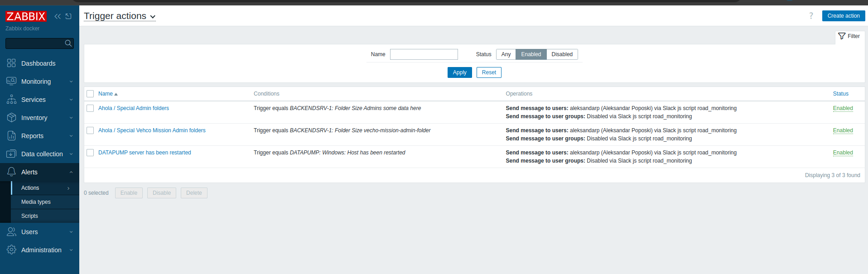
Task: Click the hide sidebar icon
Action: (x=68, y=16)
